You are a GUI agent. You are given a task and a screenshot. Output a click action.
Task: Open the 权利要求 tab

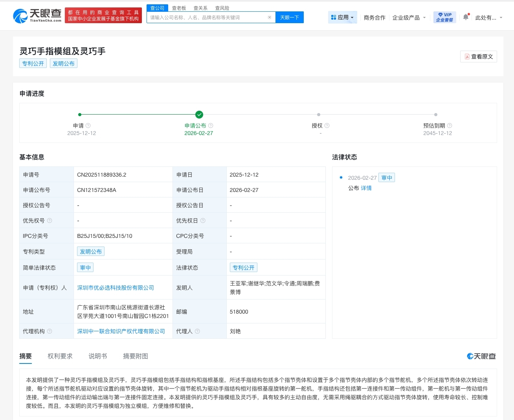pos(60,356)
